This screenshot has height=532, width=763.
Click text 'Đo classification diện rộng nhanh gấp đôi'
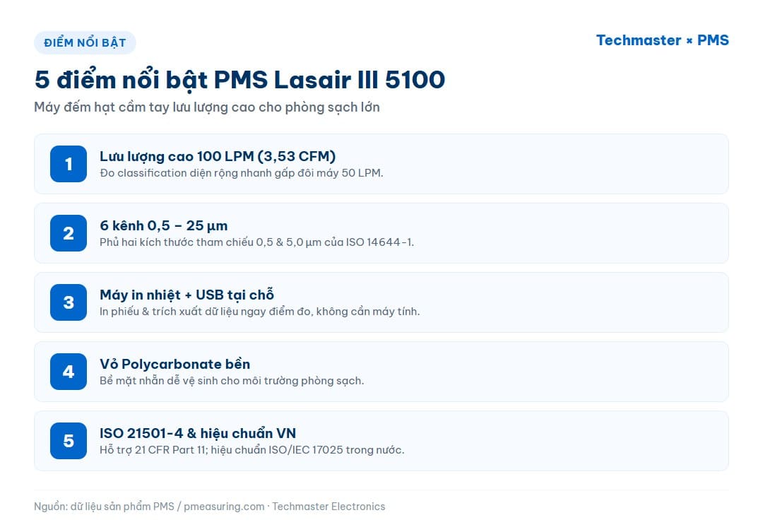tap(206, 173)
